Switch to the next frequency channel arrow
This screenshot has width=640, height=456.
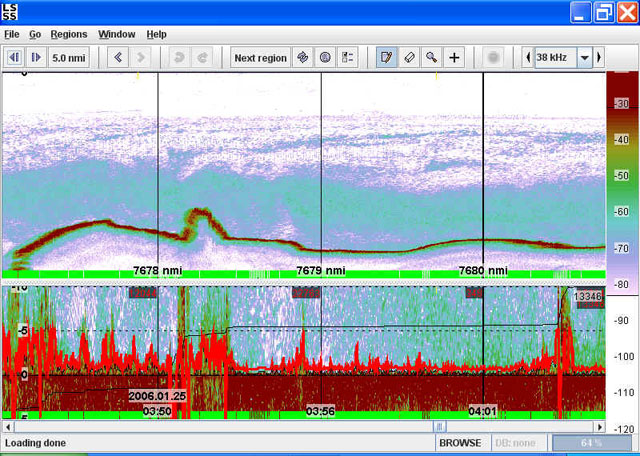point(600,58)
